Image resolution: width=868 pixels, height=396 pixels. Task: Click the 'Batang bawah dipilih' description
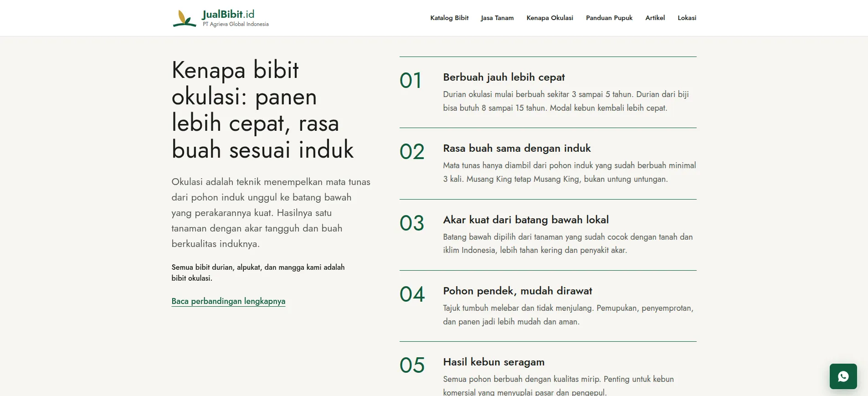click(568, 243)
